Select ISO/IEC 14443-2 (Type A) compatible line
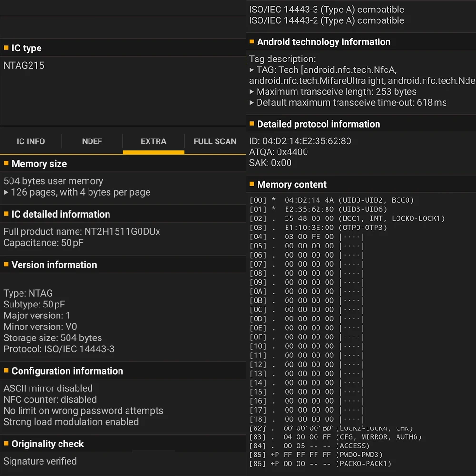This screenshot has height=476, width=476. 327,20
